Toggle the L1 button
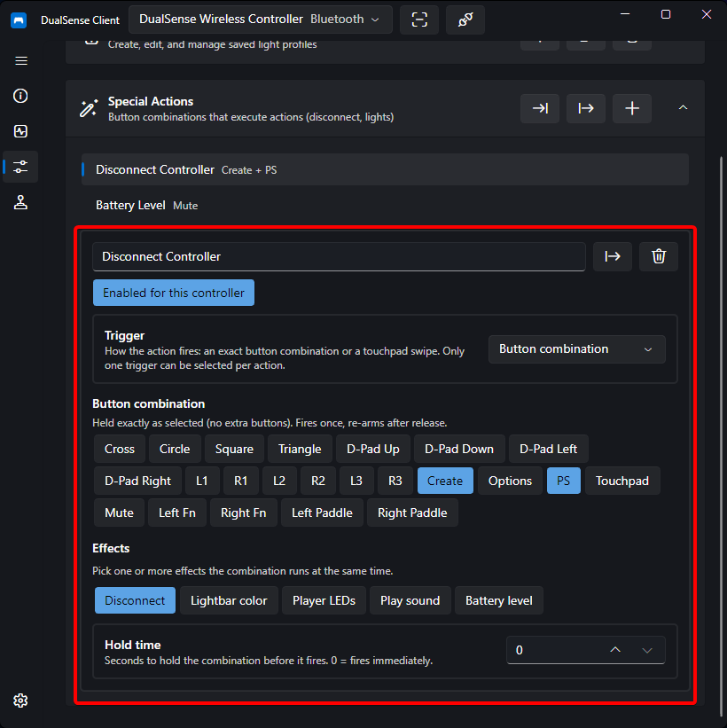This screenshot has height=728, width=727. pyautogui.click(x=202, y=481)
